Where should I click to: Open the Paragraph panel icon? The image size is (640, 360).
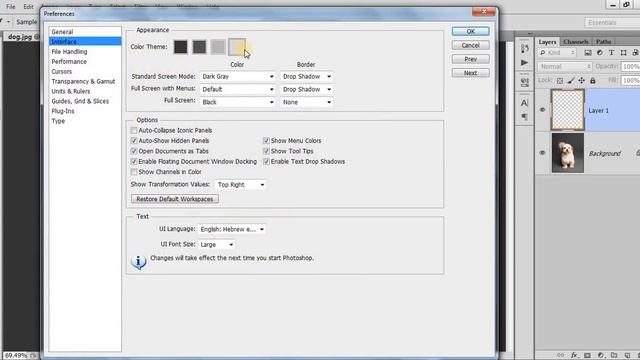[x=524, y=117]
